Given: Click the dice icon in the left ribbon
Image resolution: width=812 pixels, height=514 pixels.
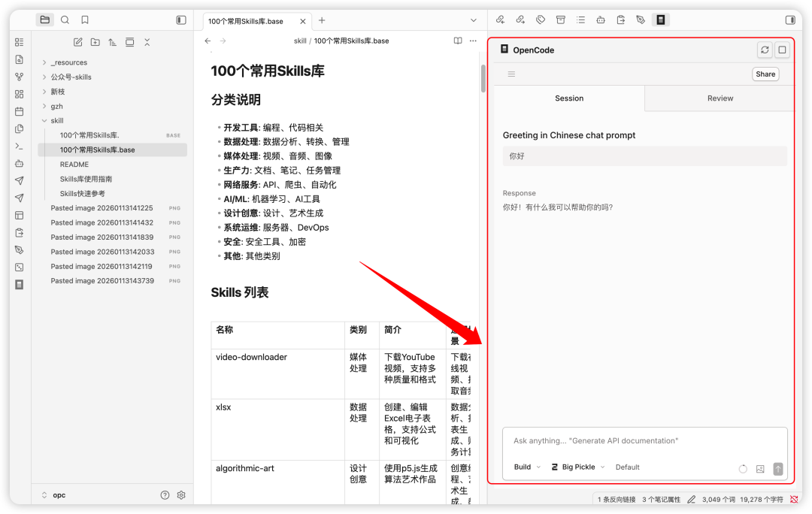Looking at the screenshot, I should 19,267.
